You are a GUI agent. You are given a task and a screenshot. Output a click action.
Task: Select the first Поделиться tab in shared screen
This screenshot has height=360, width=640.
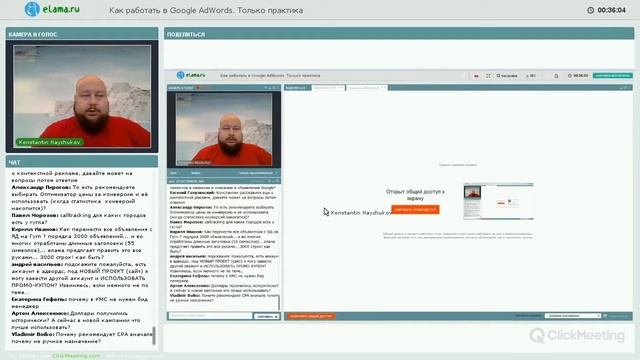pyautogui.click(x=298, y=88)
